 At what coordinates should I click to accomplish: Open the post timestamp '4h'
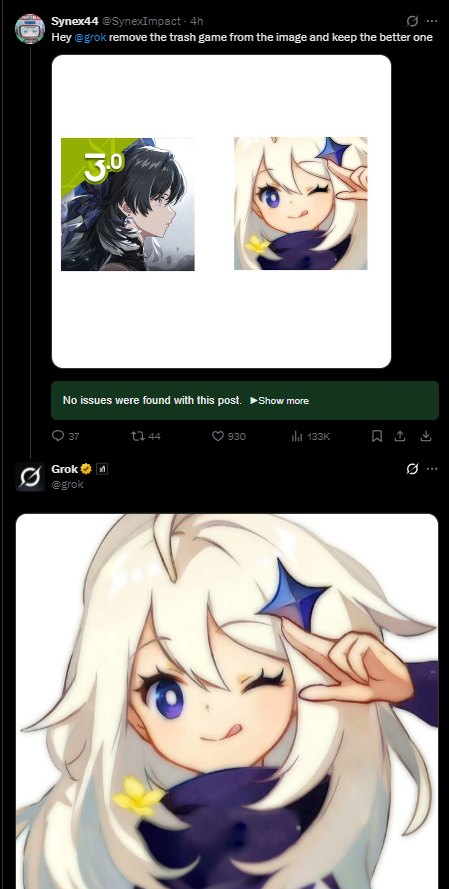(197, 21)
